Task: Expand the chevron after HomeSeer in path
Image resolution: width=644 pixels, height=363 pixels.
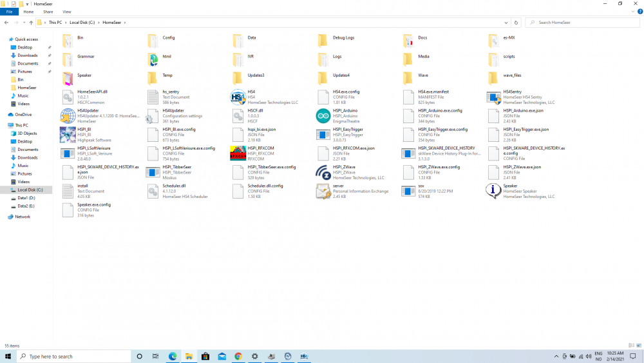Action: point(125,23)
